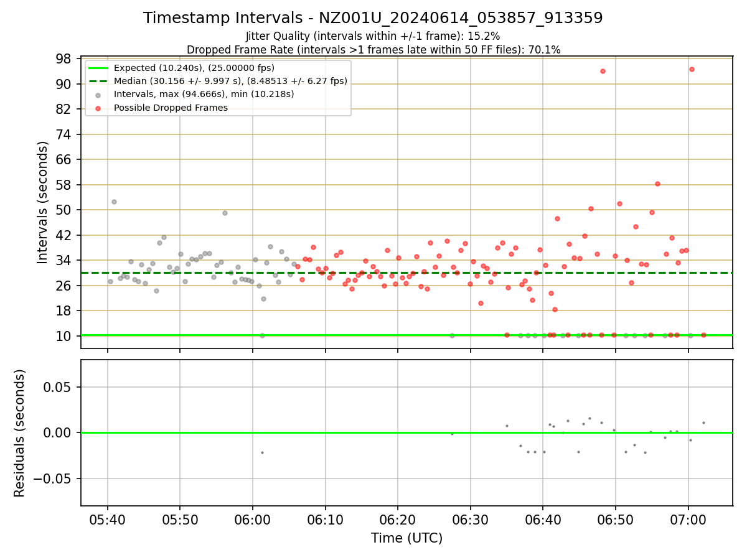Click the plot title 'Timestamp Intervals - NZ001U_20240614_053857_913359'
747x560 pixels.
373,18
